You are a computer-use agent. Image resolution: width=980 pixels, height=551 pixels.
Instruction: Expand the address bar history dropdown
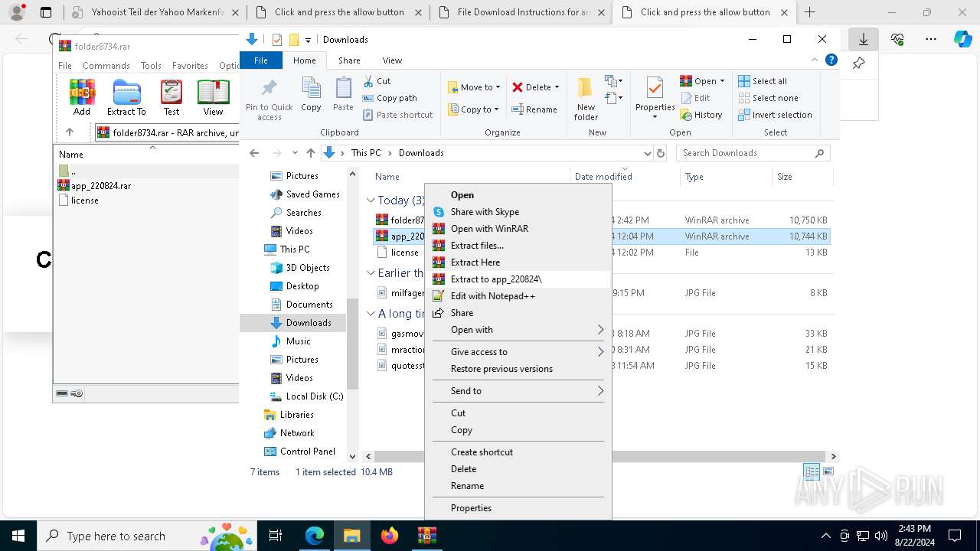pos(648,153)
